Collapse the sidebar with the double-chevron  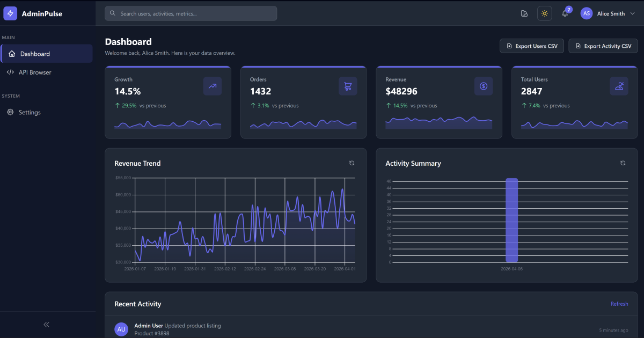pyautogui.click(x=46, y=324)
